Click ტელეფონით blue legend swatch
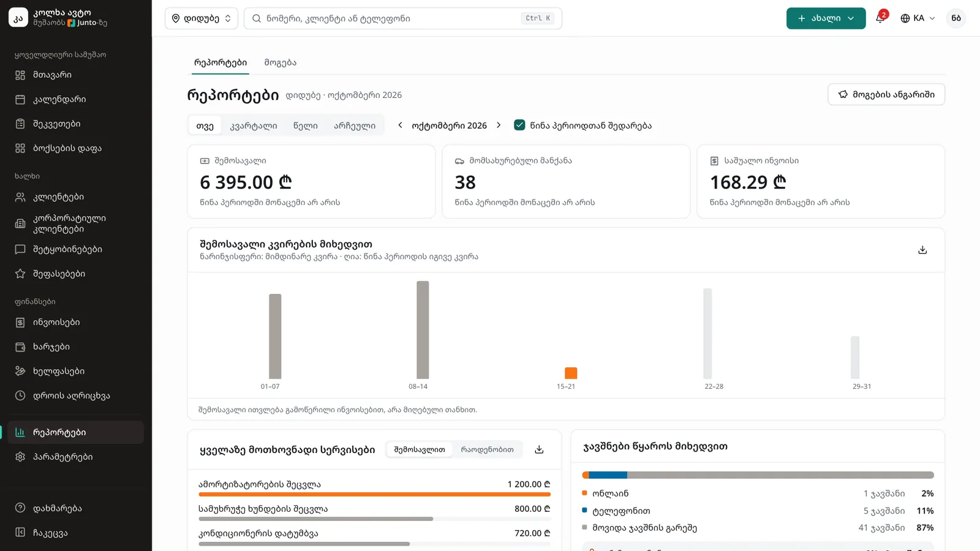The image size is (980, 551). (x=584, y=510)
